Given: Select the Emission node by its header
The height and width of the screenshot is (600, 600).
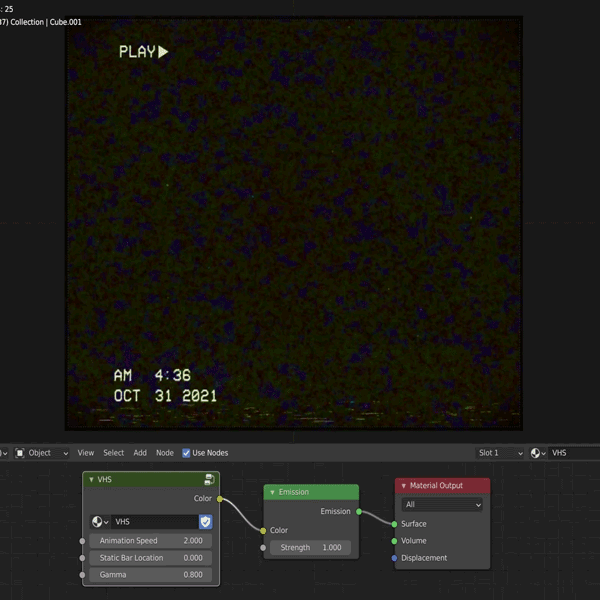Looking at the screenshot, I should 311,492.
